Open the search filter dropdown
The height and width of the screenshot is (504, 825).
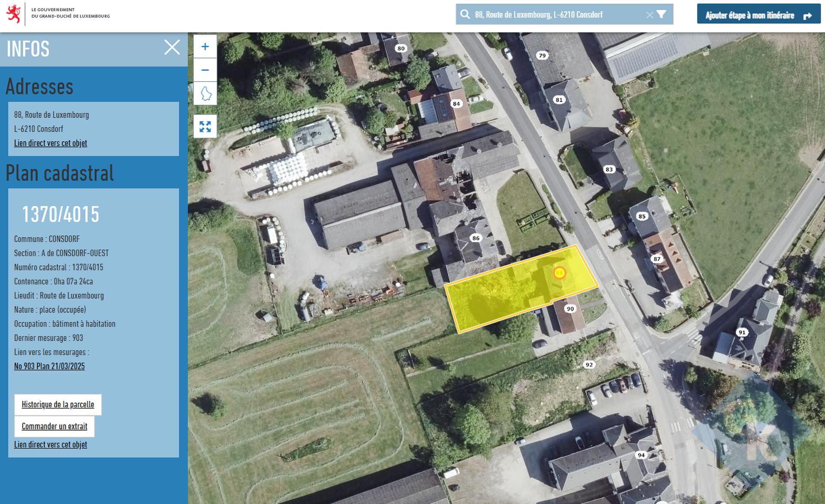coord(662,15)
